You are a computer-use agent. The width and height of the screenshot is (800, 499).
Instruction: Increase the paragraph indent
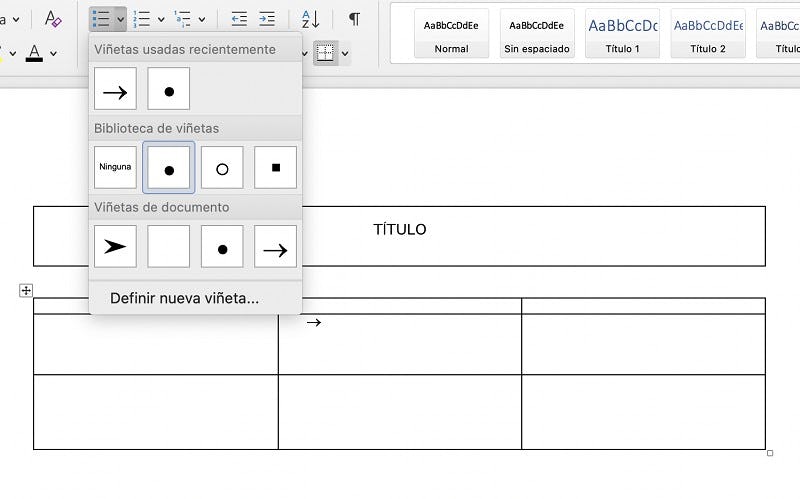click(267, 18)
